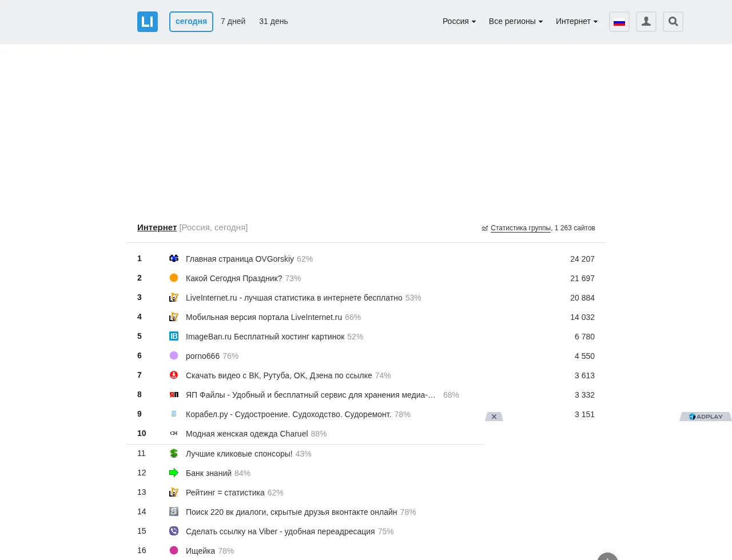Click the ImageBan.ru IB favicon
This screenshot has width=732, height=560.
(x=174, y=336)
